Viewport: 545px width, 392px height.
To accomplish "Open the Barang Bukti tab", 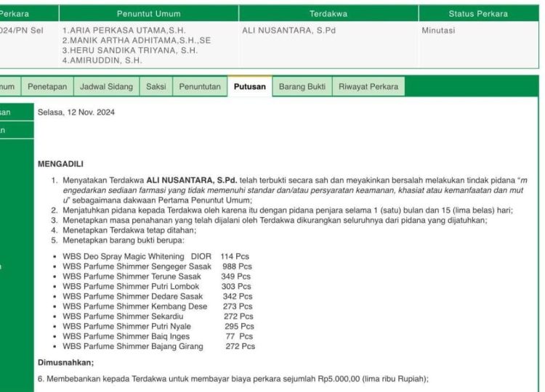I will pyautogui.click(x=302, y=86).
